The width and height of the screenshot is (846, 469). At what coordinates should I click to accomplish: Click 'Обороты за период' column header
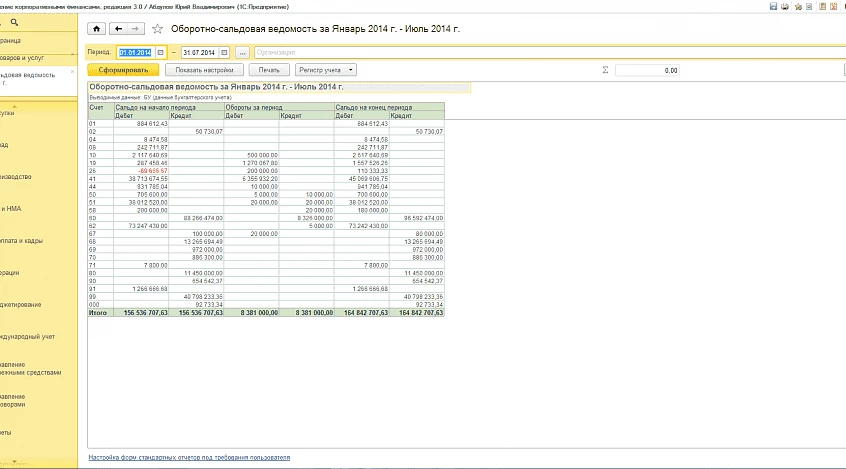254,107
